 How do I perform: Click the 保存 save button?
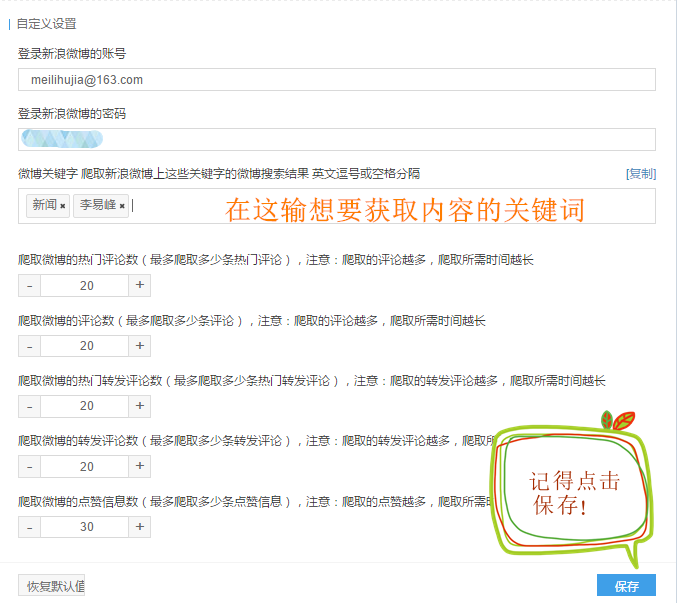click(x=626, y=586)
